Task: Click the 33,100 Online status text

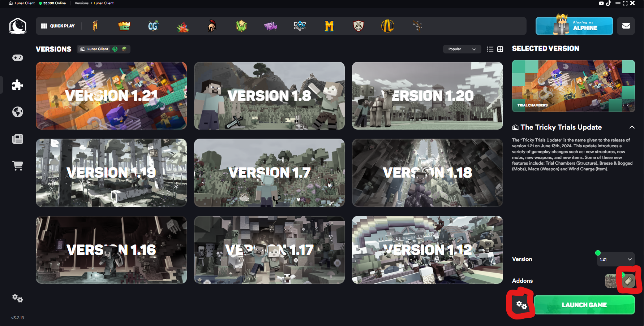Action: 55,3
